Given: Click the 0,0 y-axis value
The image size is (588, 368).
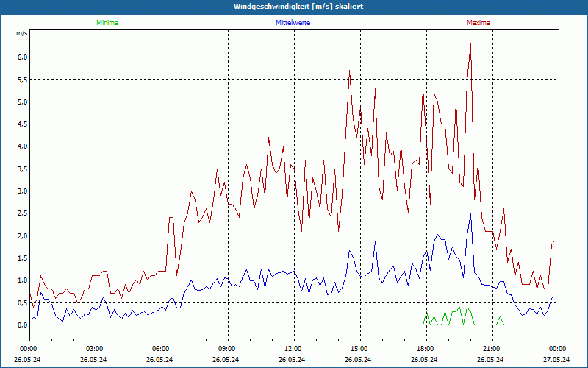Looking at the screenshot, I should click(x=23, y=325).
